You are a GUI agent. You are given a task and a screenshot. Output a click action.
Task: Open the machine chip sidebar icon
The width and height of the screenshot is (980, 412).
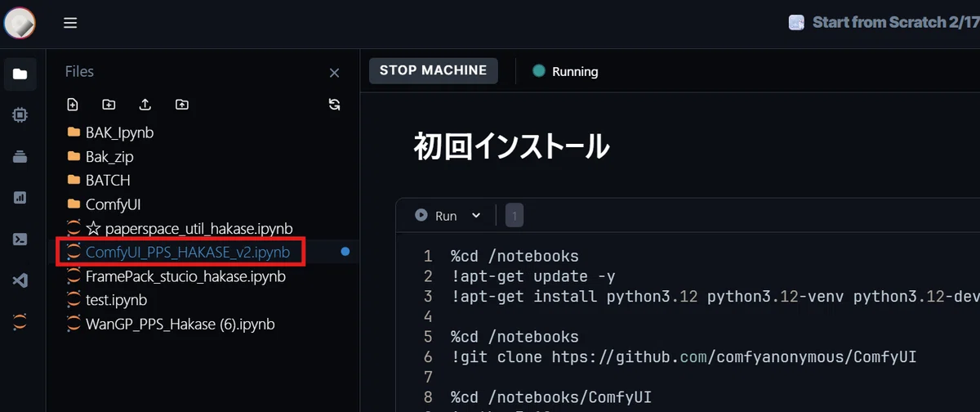coord(20,115)
